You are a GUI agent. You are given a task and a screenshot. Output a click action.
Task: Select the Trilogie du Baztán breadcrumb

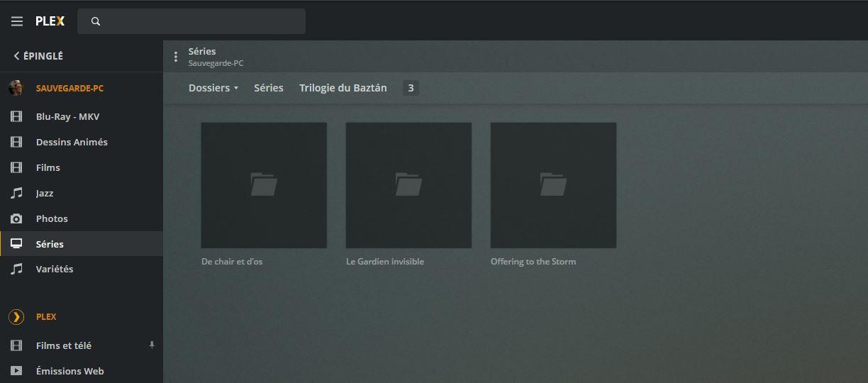click(343, 88)
